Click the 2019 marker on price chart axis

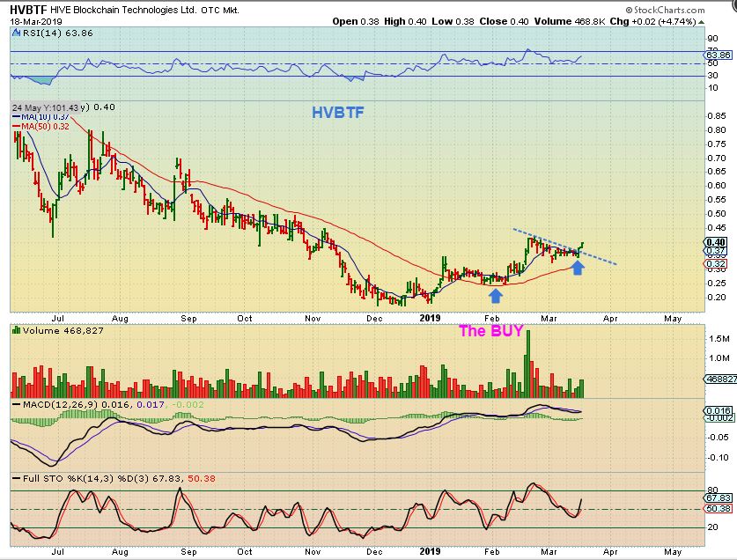pyautogui.click(x=431, y=317)
